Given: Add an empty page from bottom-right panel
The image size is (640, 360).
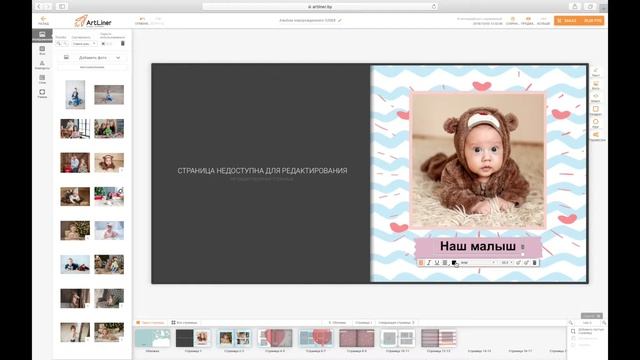Looking at the screenshot, I should [587, 331].
